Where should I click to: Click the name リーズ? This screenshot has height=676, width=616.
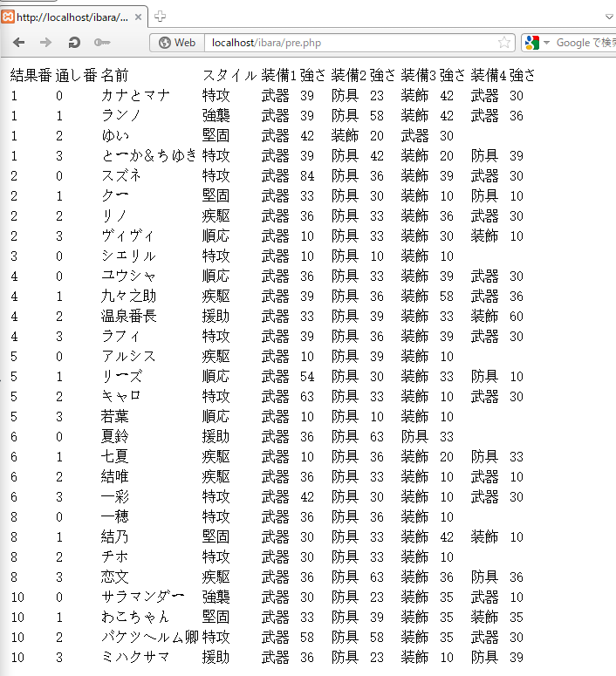[121, 376]
